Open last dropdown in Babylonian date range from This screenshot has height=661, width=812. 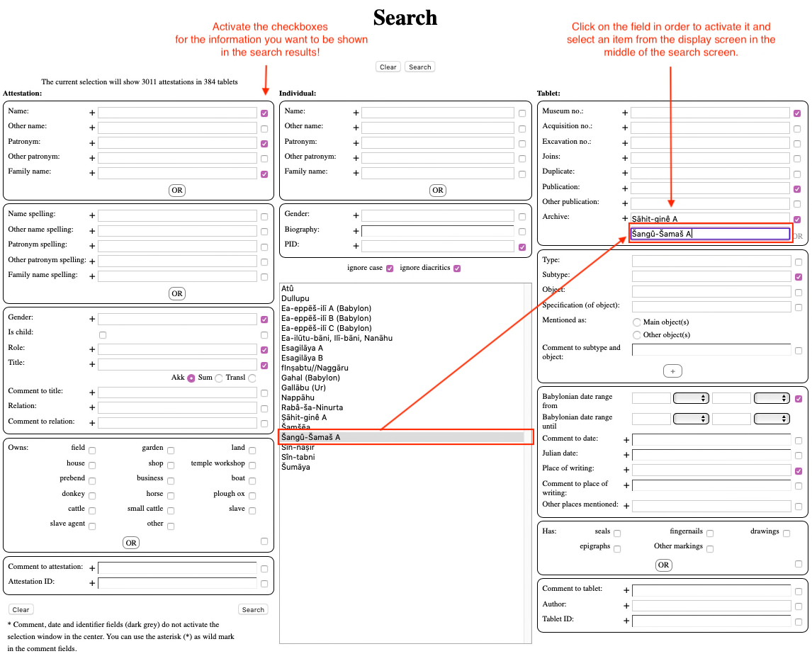click(x=772, y=398)
